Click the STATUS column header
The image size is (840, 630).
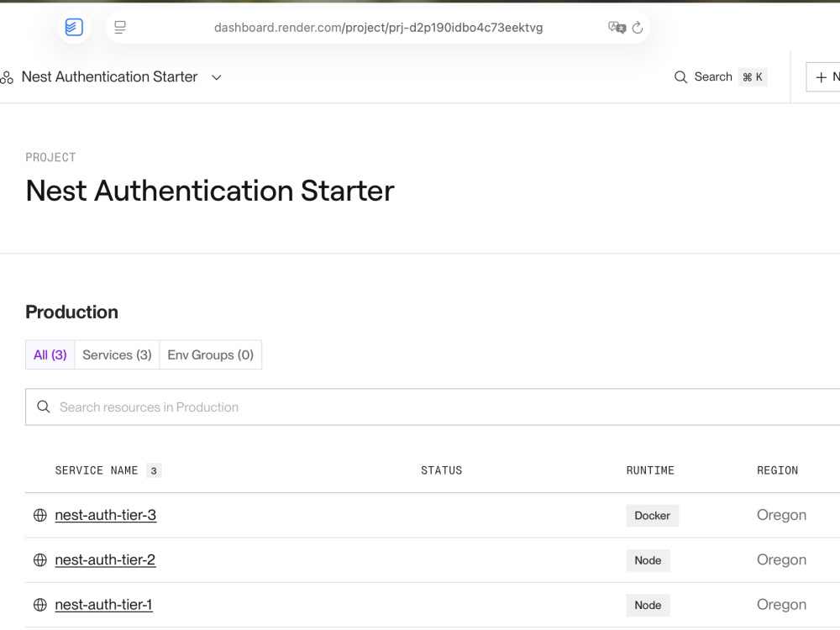442,470
